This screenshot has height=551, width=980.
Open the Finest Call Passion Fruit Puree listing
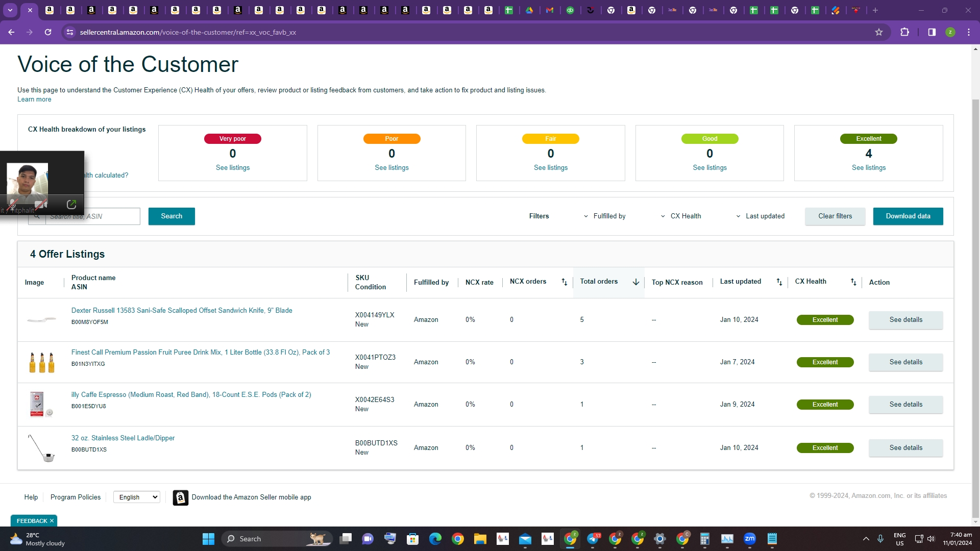click(201, 352)
